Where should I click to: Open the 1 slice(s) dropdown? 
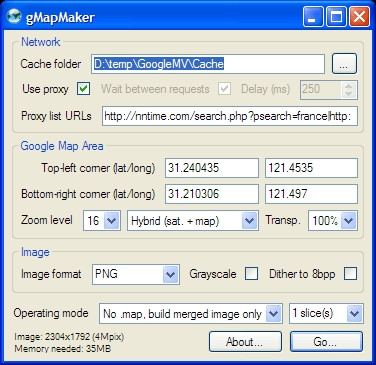click(x=326, y=314)
